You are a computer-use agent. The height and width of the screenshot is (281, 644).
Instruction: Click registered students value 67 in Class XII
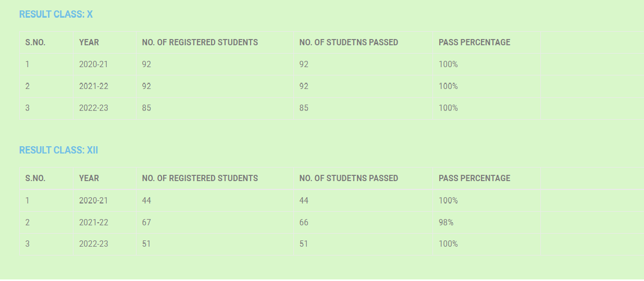146,222
